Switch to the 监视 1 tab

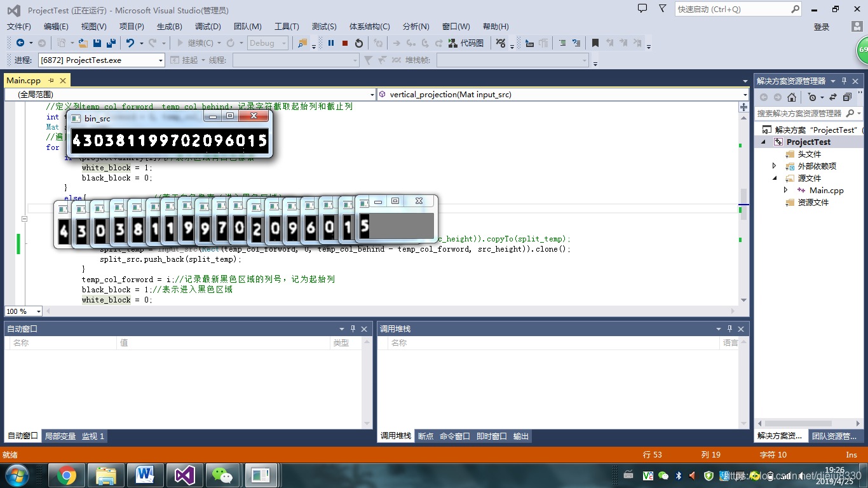coord(93,437)
